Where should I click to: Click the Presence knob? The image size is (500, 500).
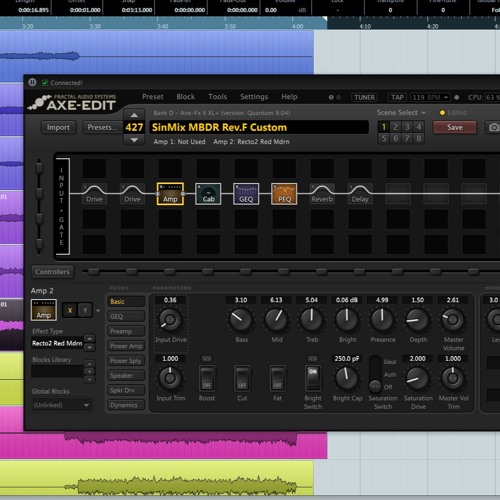click(x=382, y=320)
